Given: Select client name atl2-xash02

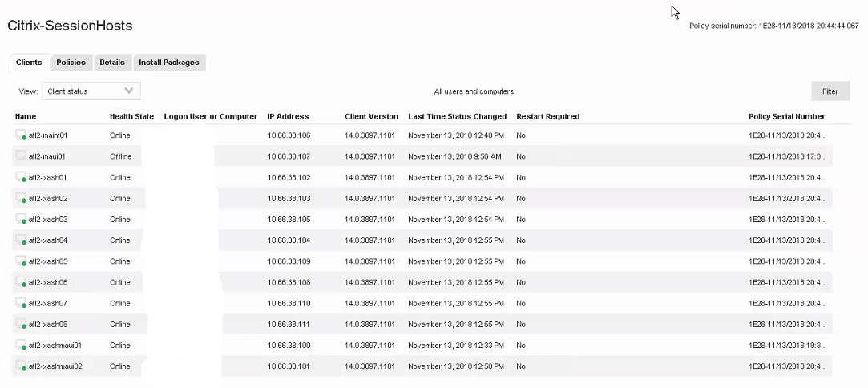Looking at the screenshot, I should 48,199.
